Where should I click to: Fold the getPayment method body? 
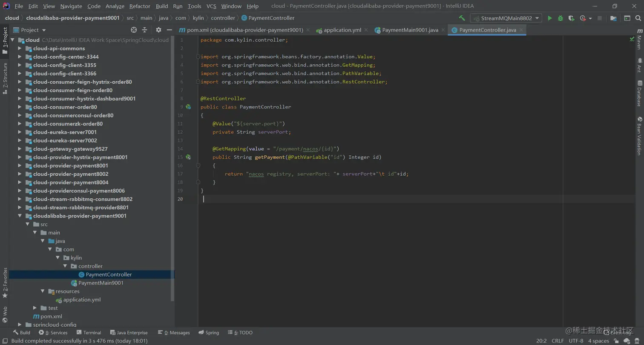click(x=198, y=165)
